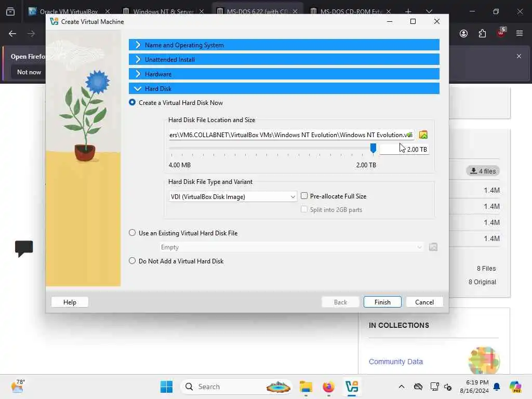Viewport: 532px width, 399px height.
Task: Open VirtualBox from the taskbar
Action: pos(352,387)
